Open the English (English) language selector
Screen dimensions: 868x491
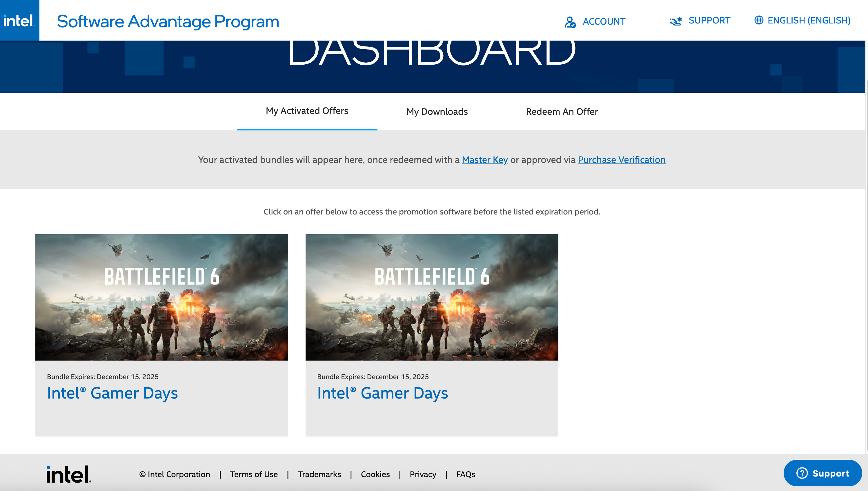click(x=809, y=21)
